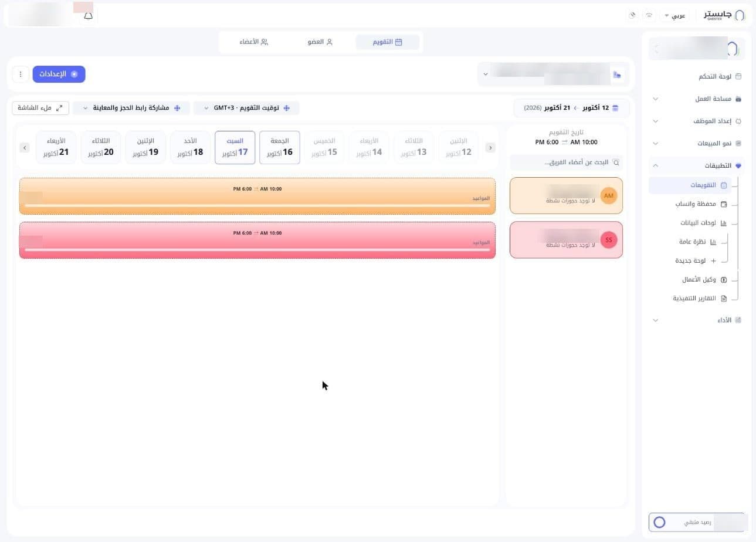Select الجمعة 16 أكتوبر day

click(x=280, y=147)
